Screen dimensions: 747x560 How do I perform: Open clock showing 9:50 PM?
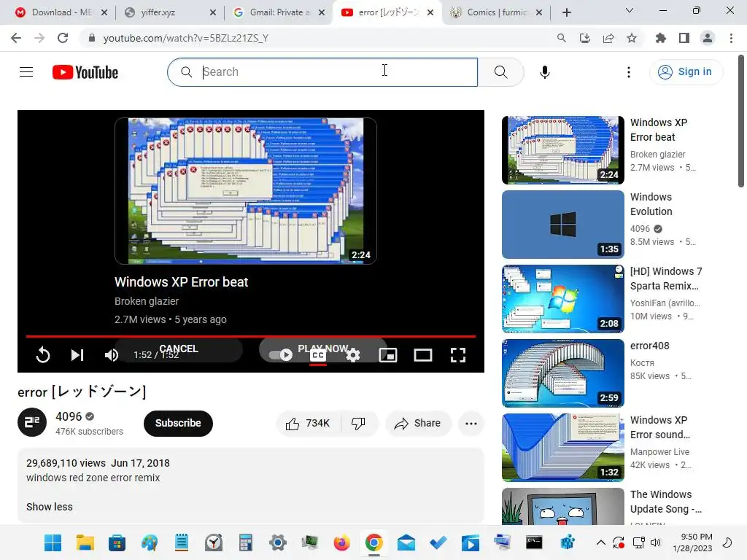[693, 542]
